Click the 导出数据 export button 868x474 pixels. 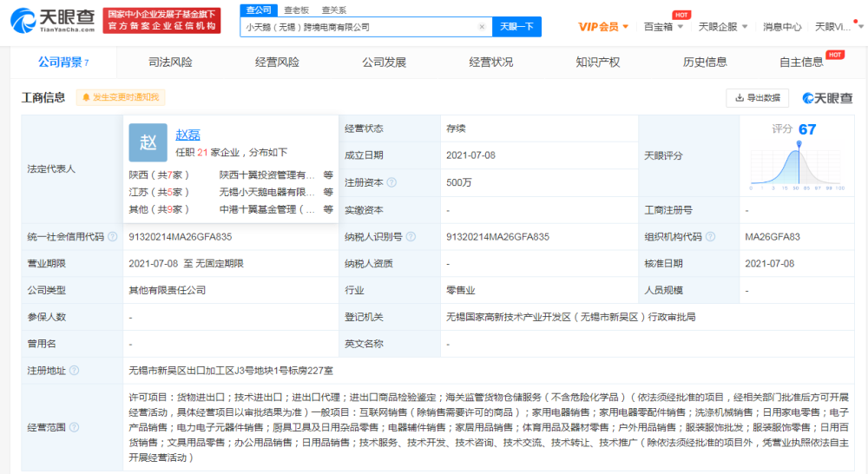coord(757,98)
